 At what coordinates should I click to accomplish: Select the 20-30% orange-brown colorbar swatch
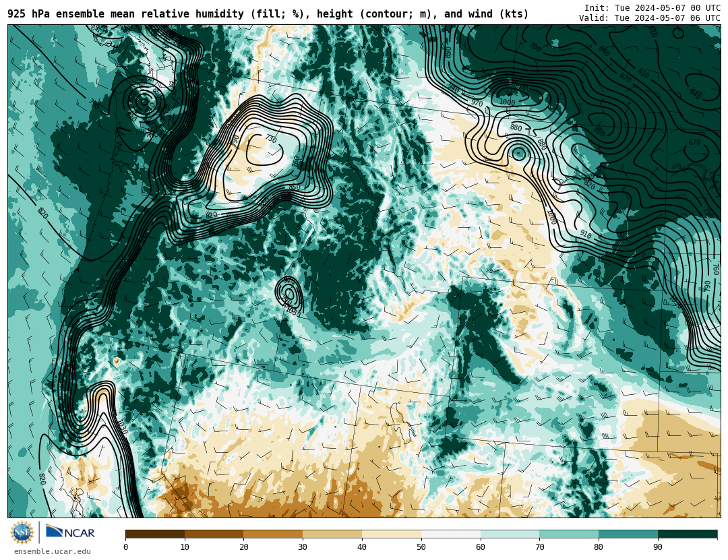(x=273, y=534)
